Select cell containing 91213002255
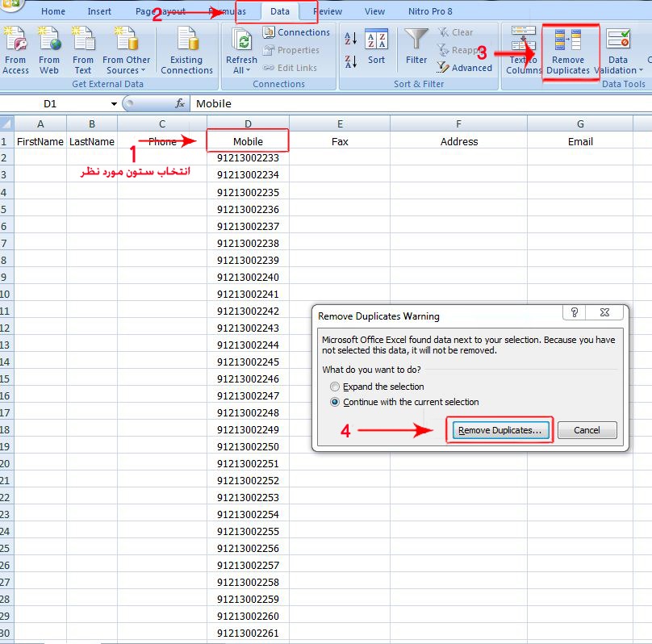Image resolution: width=652 pixels, height=644 pixels. pos(248,531)
